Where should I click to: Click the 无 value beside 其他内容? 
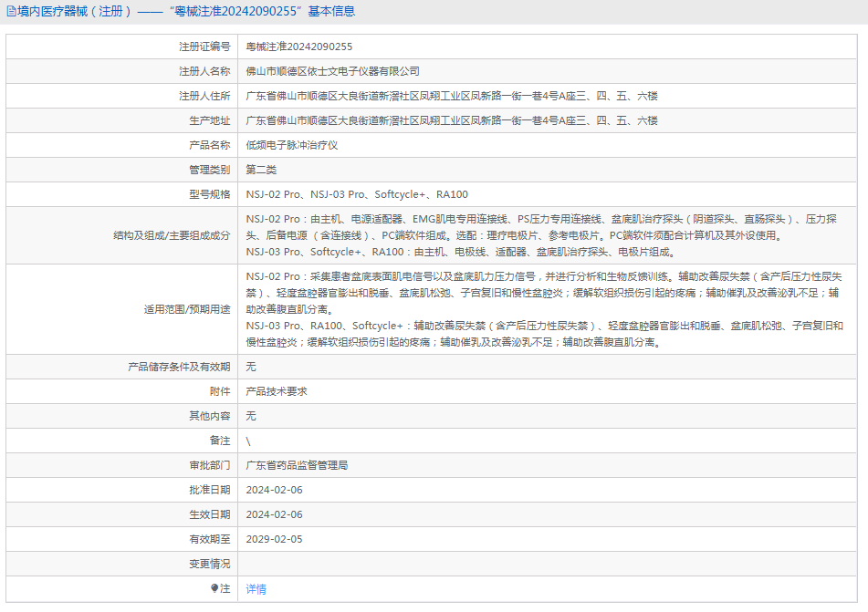(251, 416)
